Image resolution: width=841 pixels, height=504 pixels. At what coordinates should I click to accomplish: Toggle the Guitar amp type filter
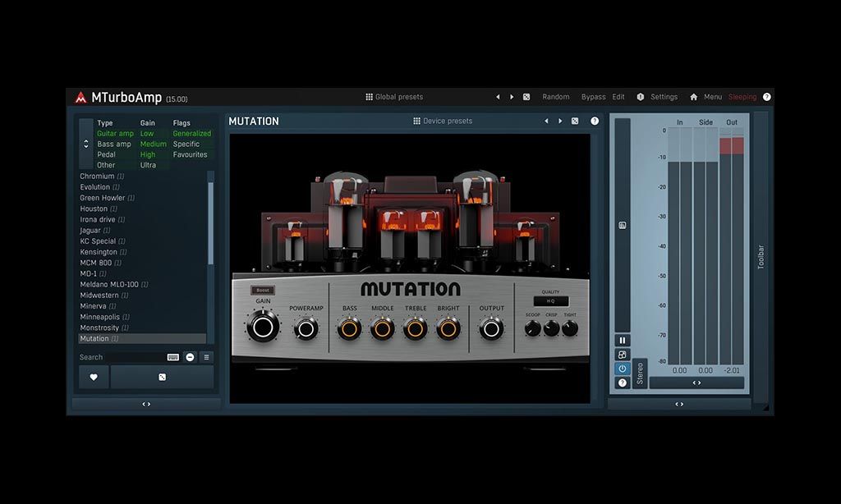115,134
